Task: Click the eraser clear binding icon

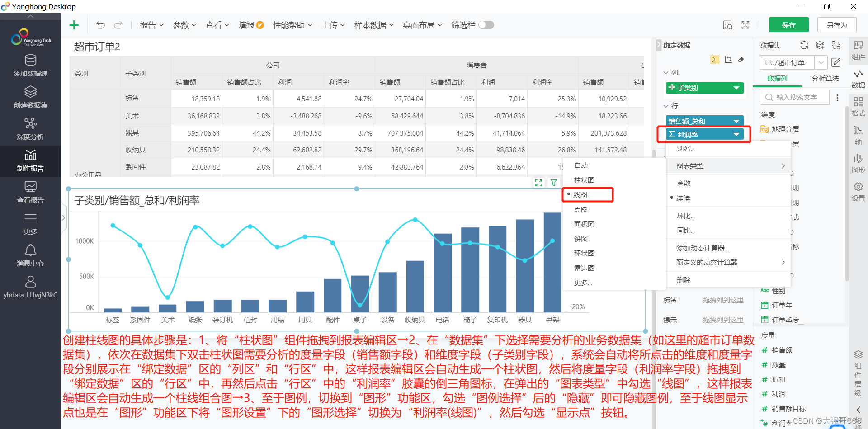Action: 741,60
